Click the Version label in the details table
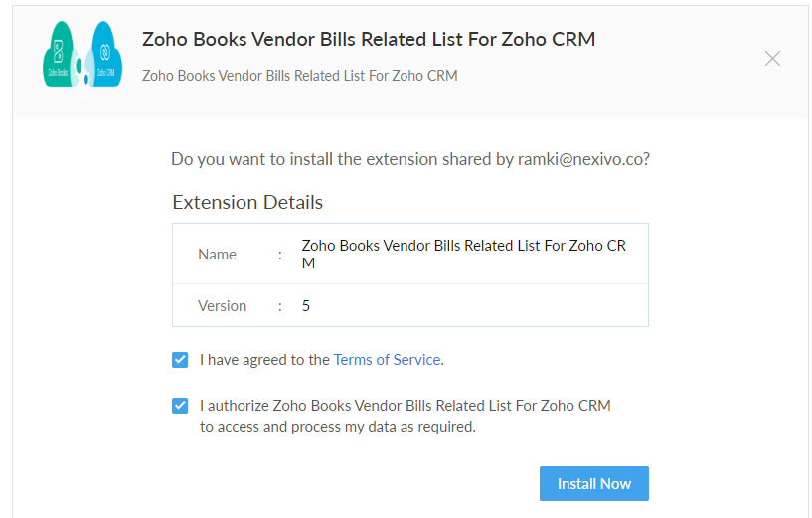Viewport: 812px width, 518px height. pos(223,306)
